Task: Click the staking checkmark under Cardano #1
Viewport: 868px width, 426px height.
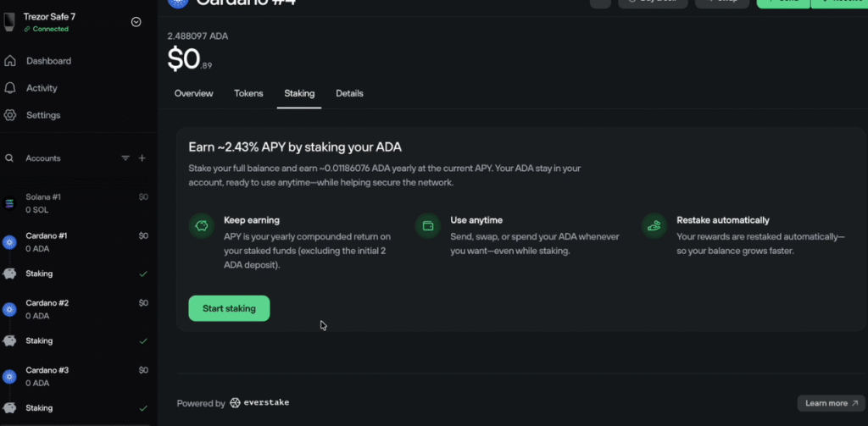Action: coord(143,274)
